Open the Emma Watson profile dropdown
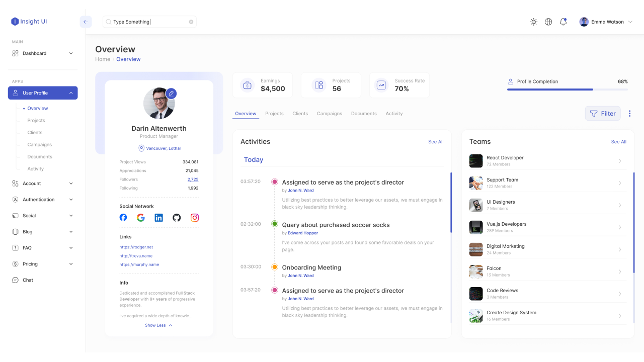 [606, 22]
